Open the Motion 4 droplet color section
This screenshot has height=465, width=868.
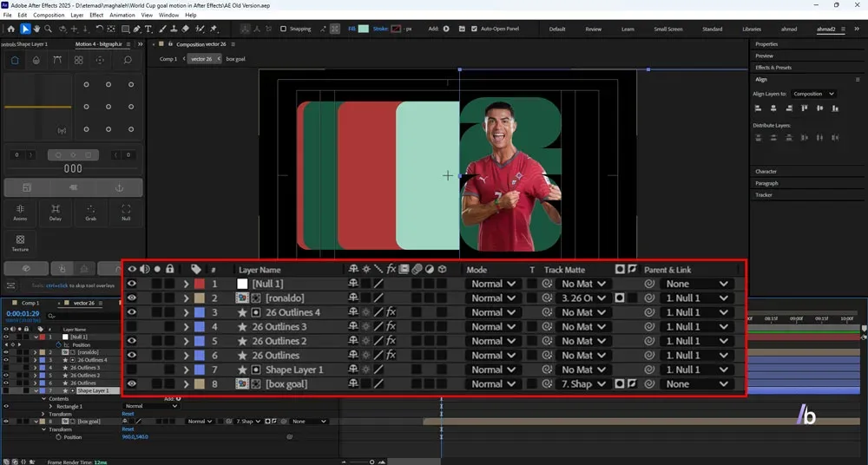36,61
